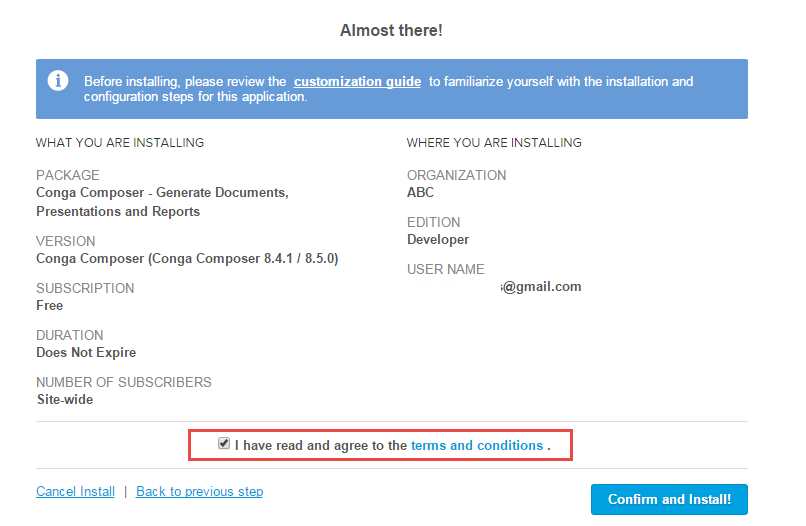The image size is (806, 526).
Task: Go back to previous step
Action: pyautogui.click(x=199, y=492)
